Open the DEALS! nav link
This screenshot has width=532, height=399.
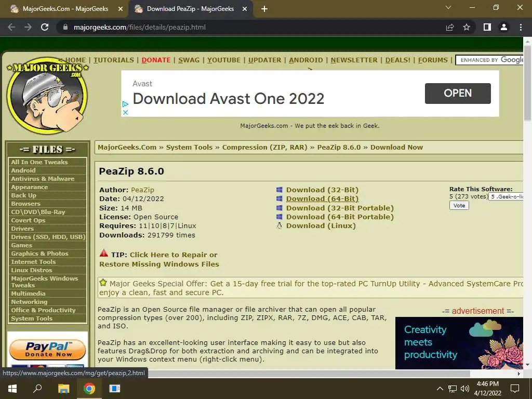[398, 60]
